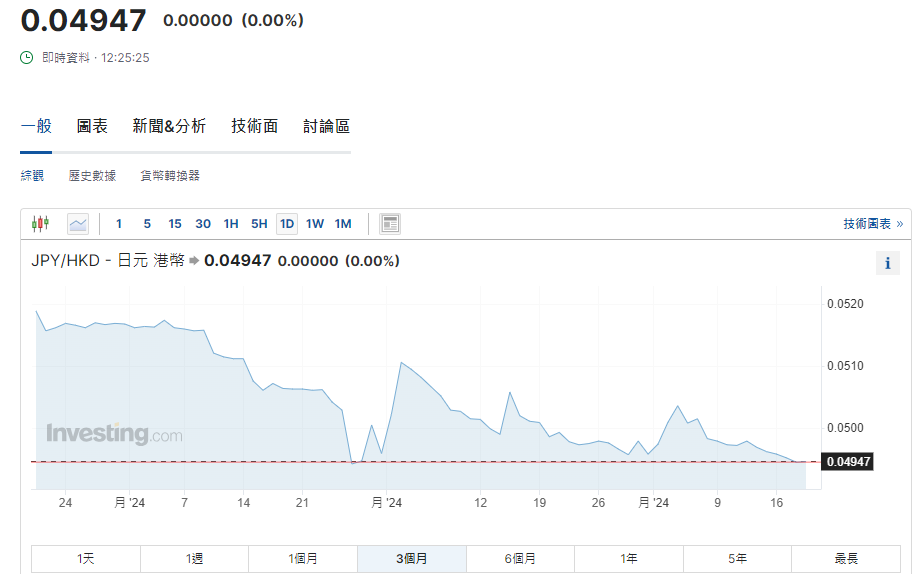
Task: Select the 1W interval
Action: [x=315, y=224]
